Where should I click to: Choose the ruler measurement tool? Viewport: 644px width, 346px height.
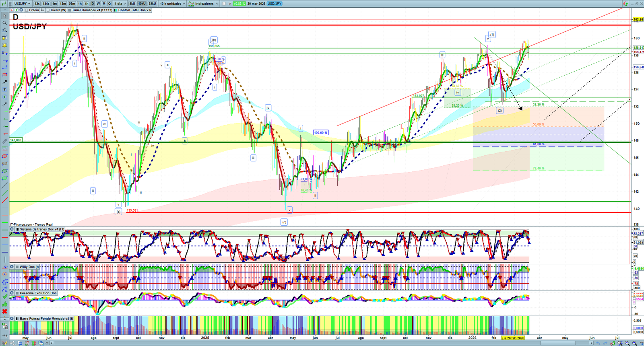[x=5, y=141]
